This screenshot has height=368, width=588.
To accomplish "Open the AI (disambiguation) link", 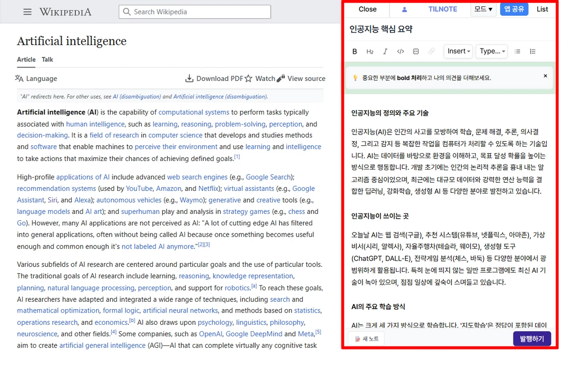I will [x=137, y=97].
